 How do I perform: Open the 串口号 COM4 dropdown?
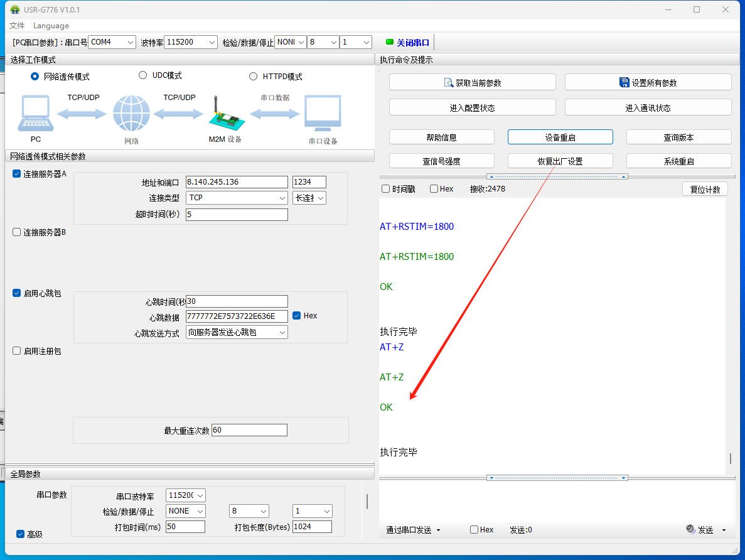pos(112,42)
